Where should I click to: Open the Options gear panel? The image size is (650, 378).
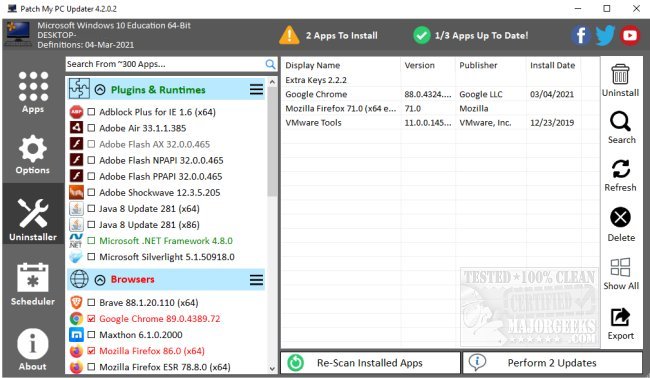click(33, 154)
